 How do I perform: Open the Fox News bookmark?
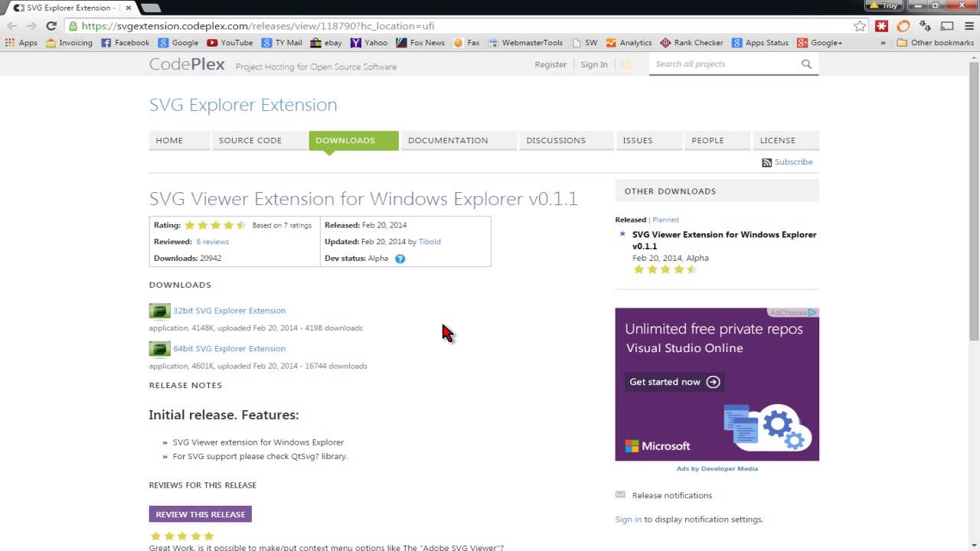420,43
